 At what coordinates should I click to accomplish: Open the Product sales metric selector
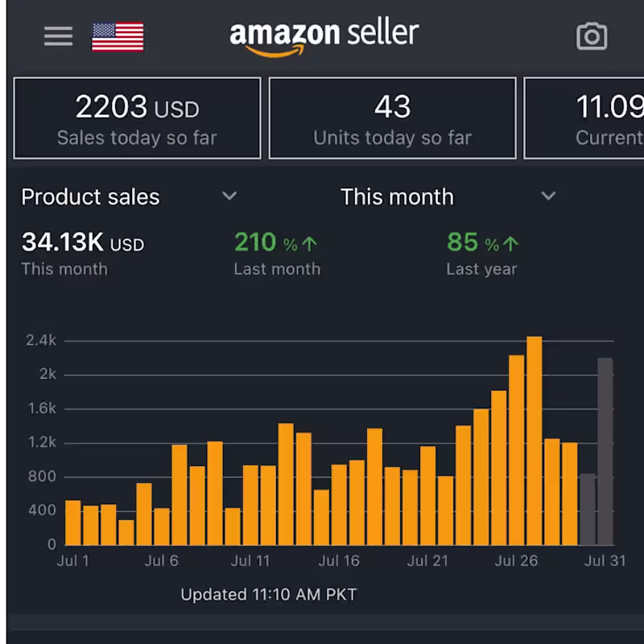90,196
